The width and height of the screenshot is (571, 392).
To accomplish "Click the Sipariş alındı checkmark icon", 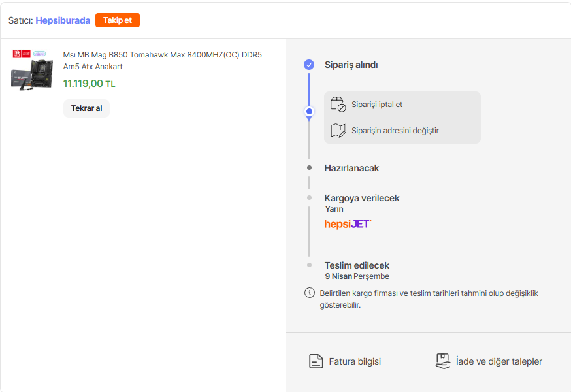I will click(309, 65).
